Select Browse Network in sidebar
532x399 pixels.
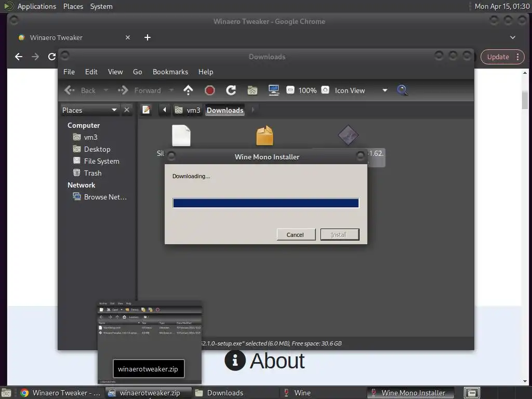pyautogui.click(x=105, y=197)
